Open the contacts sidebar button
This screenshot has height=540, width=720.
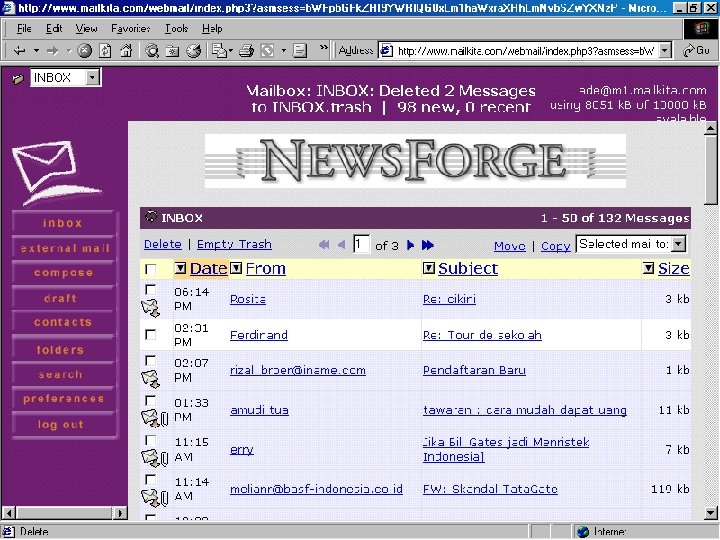pos(63,322)
